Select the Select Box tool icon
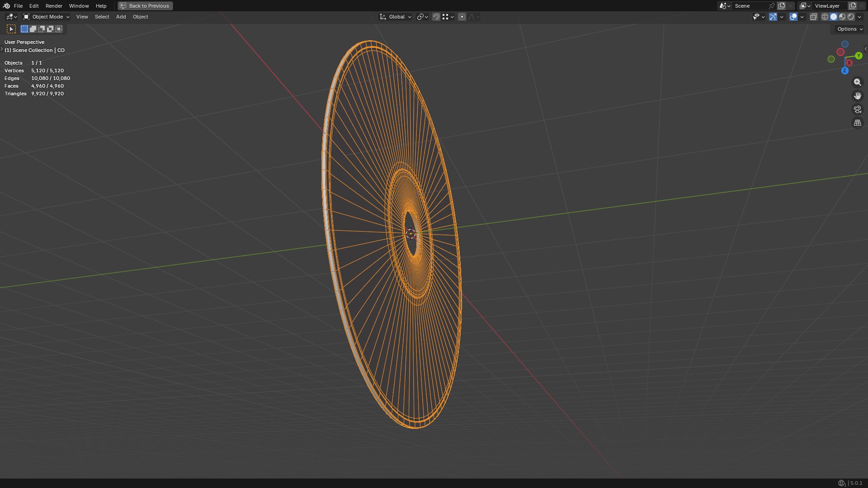 point(11,29)
